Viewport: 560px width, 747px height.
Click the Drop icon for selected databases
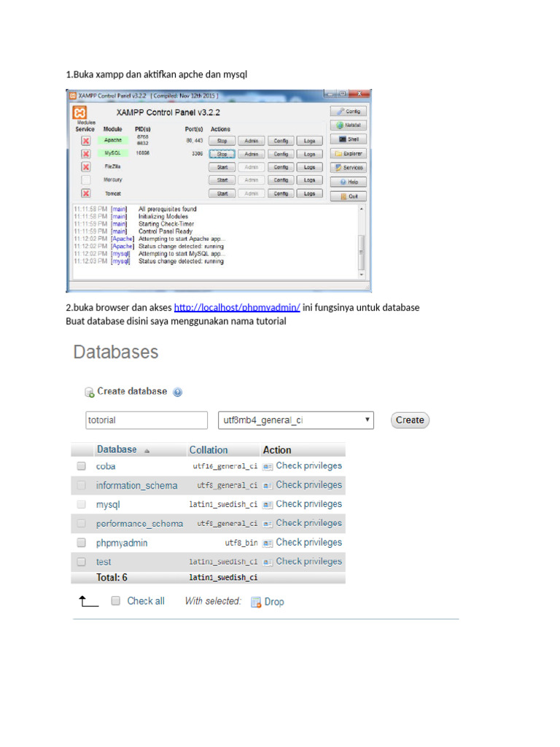click(256, 602)
